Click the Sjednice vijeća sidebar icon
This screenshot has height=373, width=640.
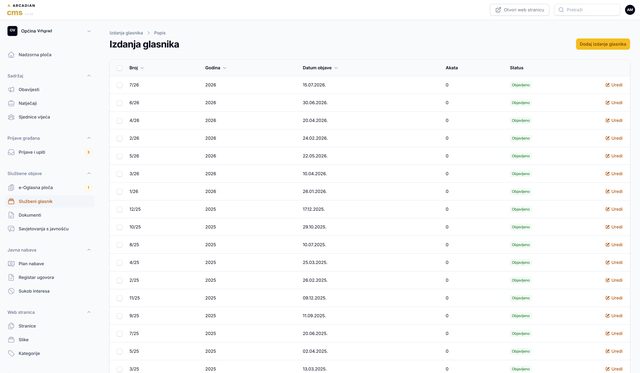point(11,117)
